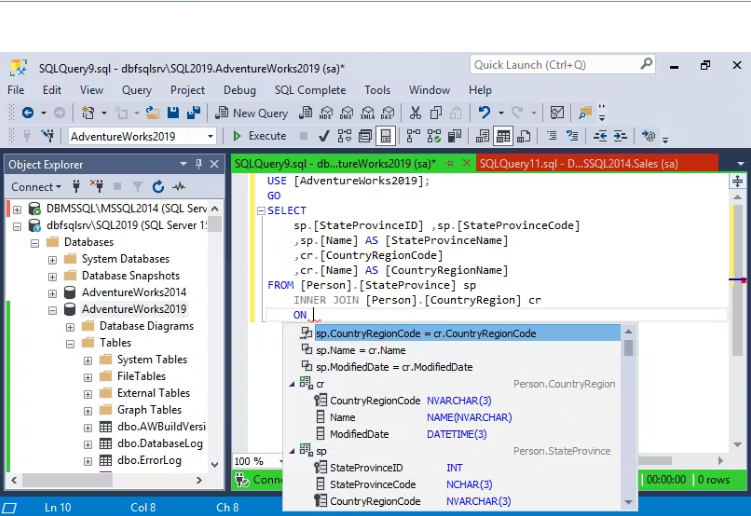
Task: Collapse the dbfsqlsrv\SQL2019 server node
Action: point(17,226)
